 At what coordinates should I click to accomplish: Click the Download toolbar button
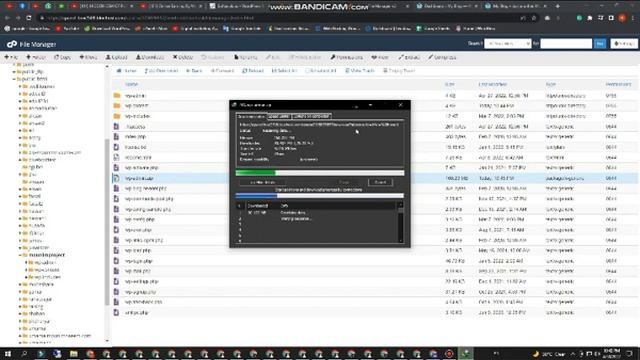coord(150,58)
